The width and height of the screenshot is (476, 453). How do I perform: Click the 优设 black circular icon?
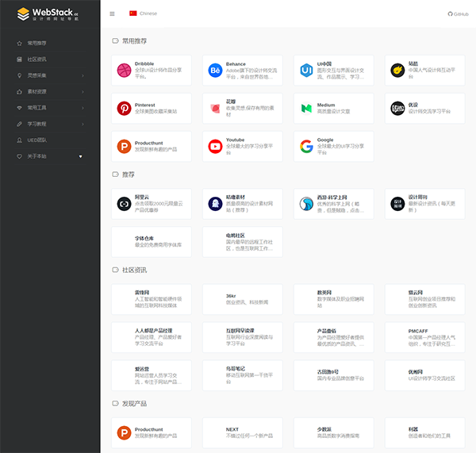[x=397, y=109]
